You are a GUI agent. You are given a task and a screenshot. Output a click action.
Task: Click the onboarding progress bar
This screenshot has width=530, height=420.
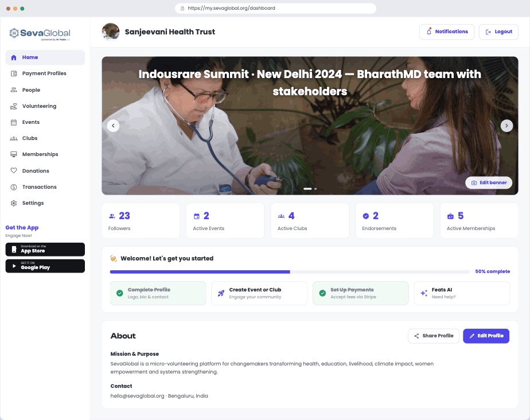coord(290,272)
